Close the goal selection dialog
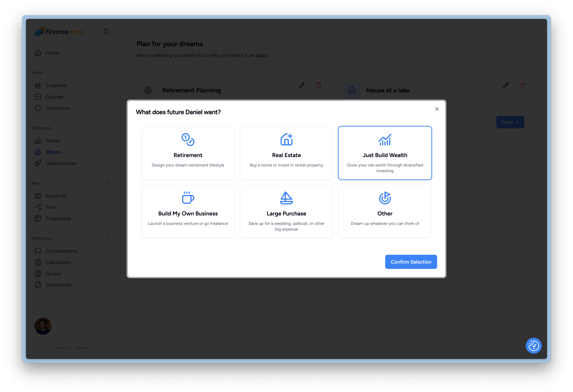573x392 pixels. coord(437,109)
